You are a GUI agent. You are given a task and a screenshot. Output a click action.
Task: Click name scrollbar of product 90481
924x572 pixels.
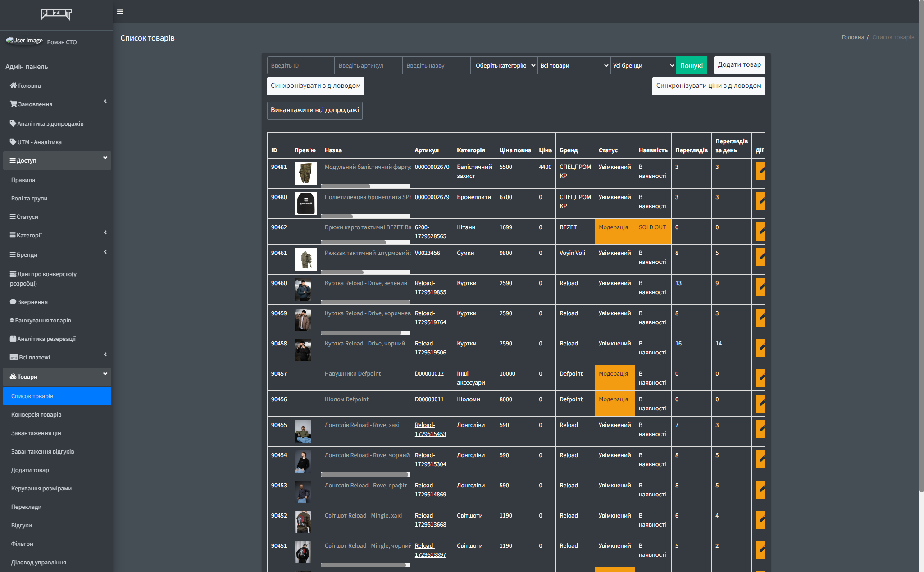point(346,186)
